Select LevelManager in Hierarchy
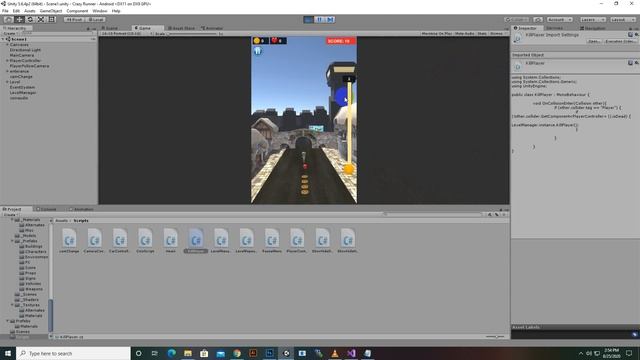 tap(23, 92)
